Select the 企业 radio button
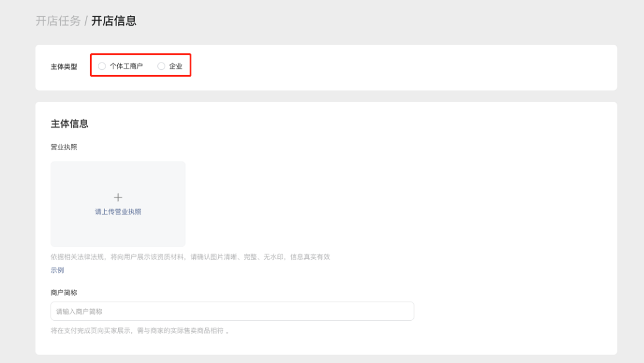Screen dimensions: 644x363 [161, 66]
